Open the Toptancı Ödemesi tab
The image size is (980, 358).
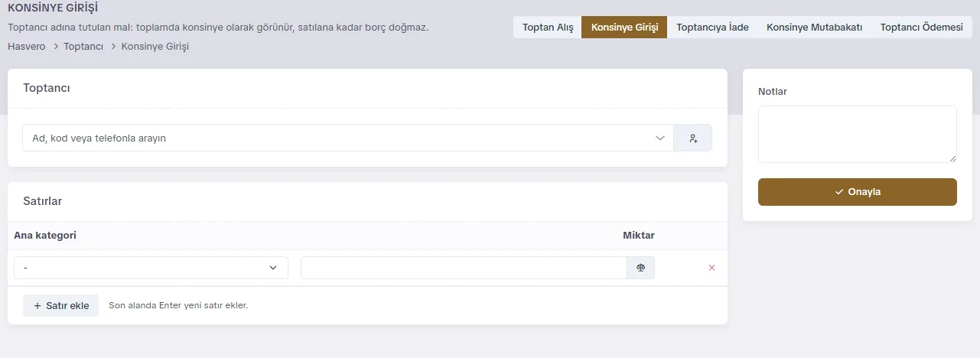pos(921,28)
